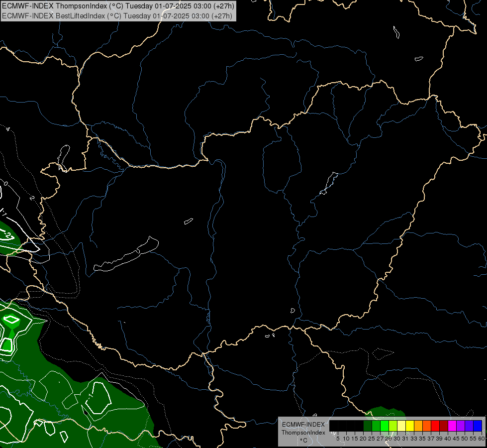The height and width of the screenshot is (448, 487).
Task: Click the legend value 37
Action: point(431,439)
